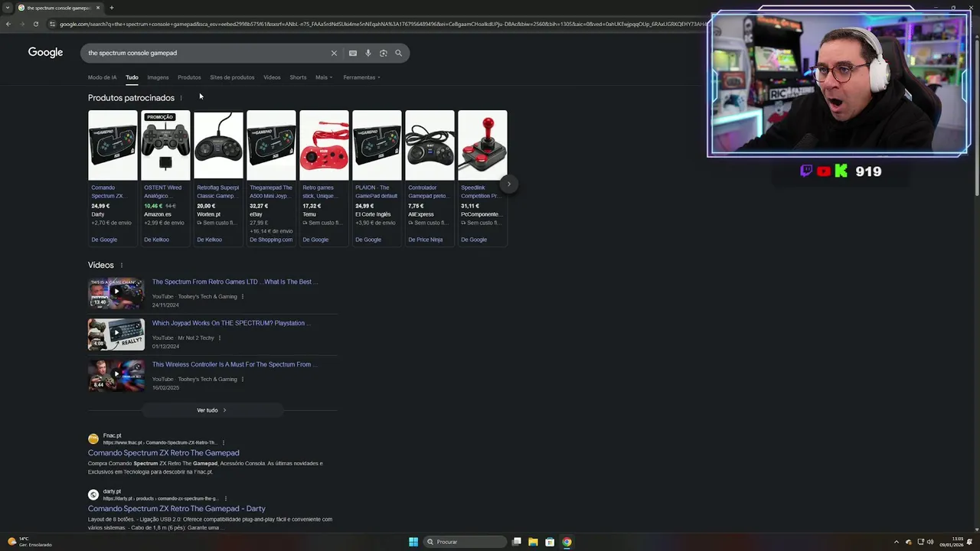Click the Chrome icon on taskbar
980x551 pixels.
[x=567, y=542]
